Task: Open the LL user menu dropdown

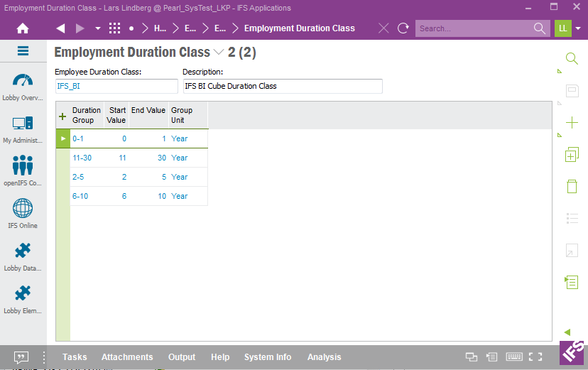Action: click(x=578, y=28)
